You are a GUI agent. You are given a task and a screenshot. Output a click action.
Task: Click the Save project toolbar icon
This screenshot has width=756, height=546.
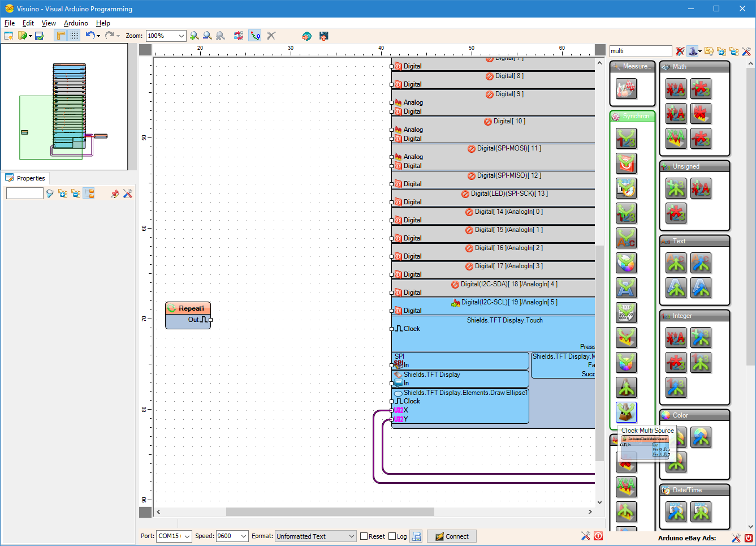coord(39,36)
